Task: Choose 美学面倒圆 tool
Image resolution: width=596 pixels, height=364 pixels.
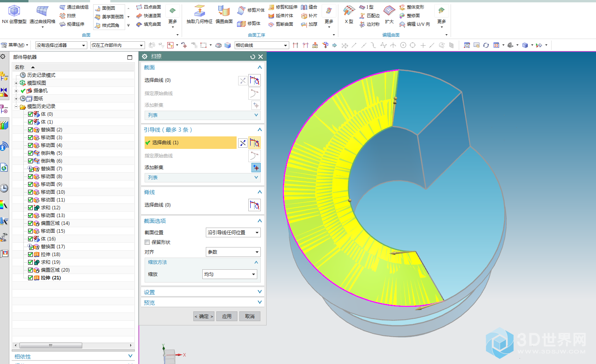Action: click(x=109, y=17)
